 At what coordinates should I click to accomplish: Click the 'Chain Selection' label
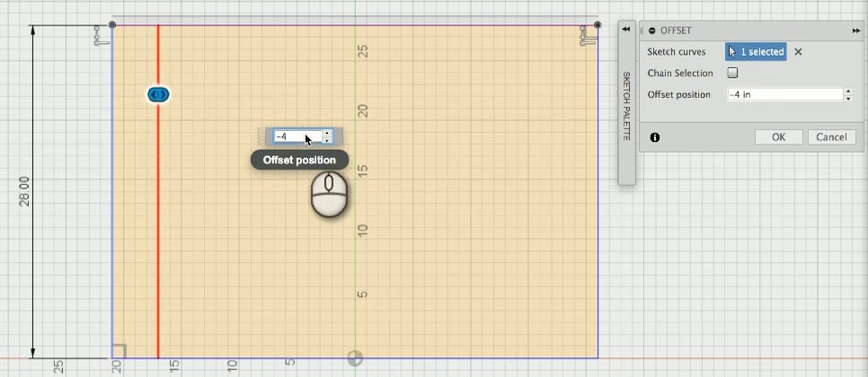[680, 73]
